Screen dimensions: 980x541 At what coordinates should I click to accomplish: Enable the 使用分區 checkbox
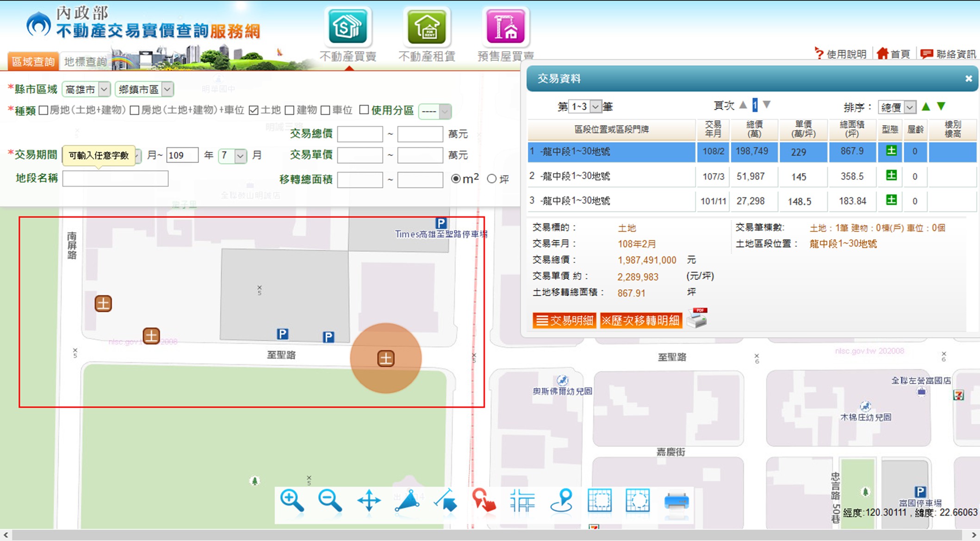point(364,110)
